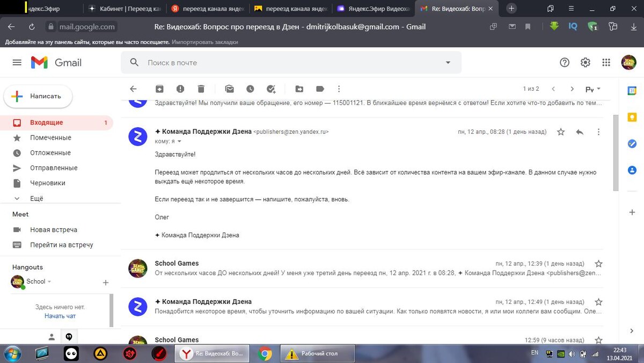Open Gmail support help icon
The image size is (644, 363).
click(565, 62)
